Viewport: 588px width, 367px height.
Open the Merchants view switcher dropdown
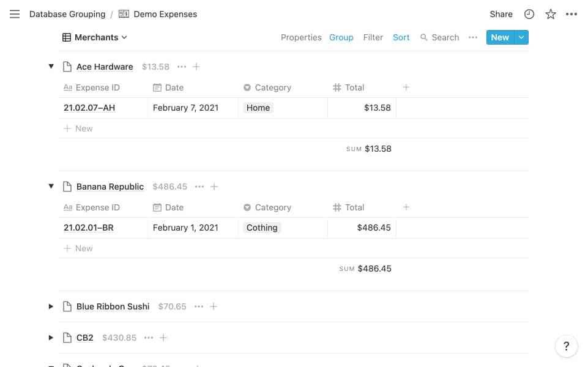point(95,37)
